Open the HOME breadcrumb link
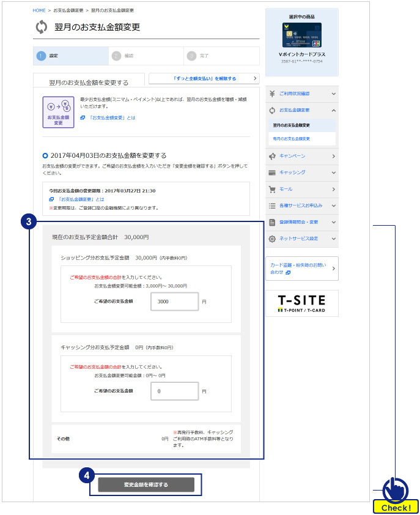 click(39, 10)
